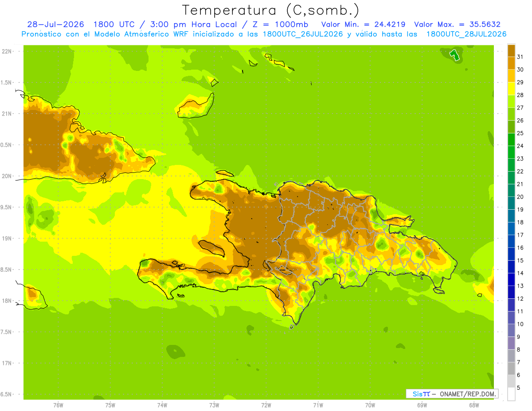Click legend value "30" on color bar
The height and width of the screenshot is (411, 532).
click(x=520, y=70)
